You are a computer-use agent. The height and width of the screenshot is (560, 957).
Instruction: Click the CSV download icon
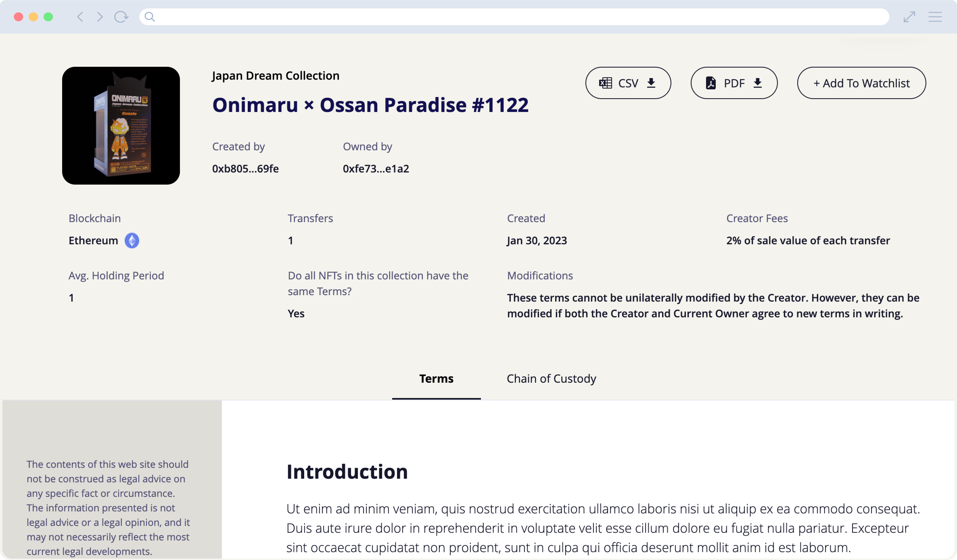tap(652, 83)
